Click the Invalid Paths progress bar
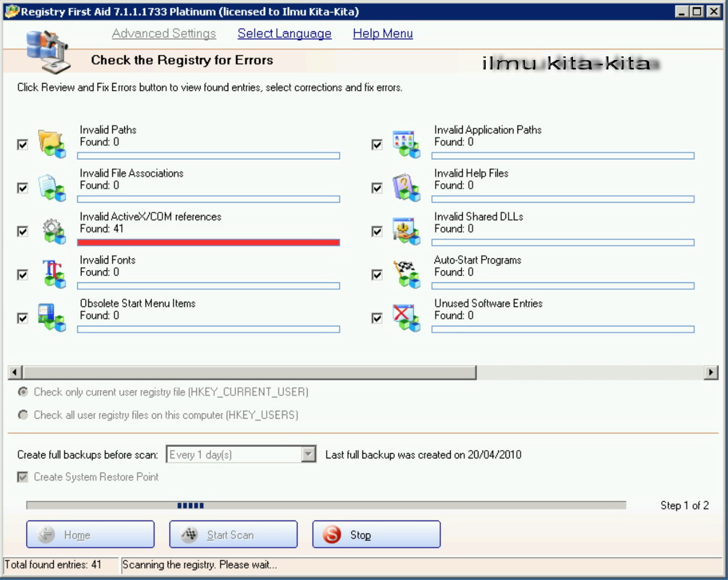 pos(208,156)
